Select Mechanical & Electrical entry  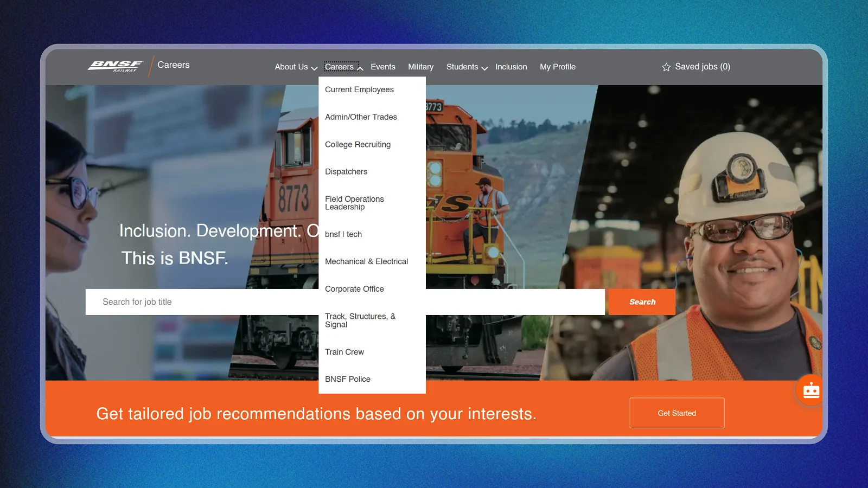(367, 261)
